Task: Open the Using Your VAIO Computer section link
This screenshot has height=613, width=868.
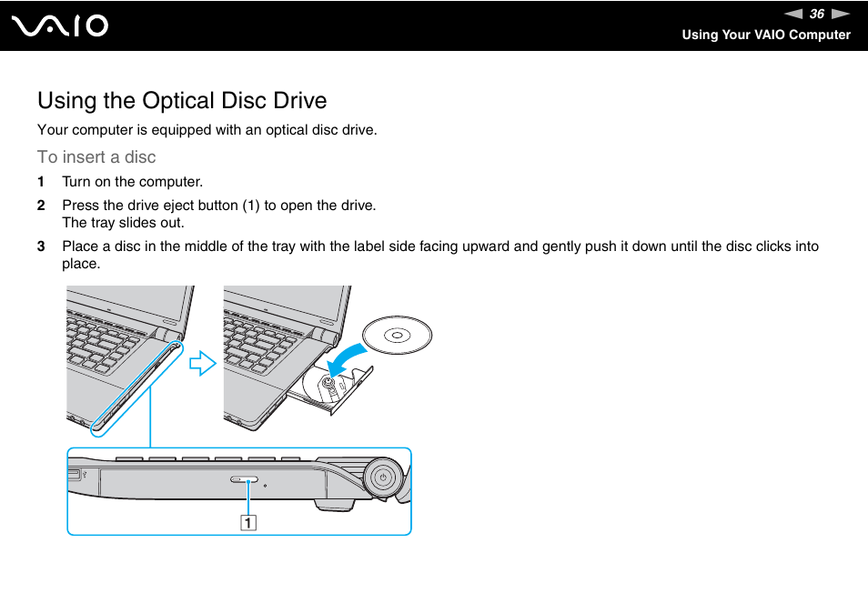Action: 765,35
